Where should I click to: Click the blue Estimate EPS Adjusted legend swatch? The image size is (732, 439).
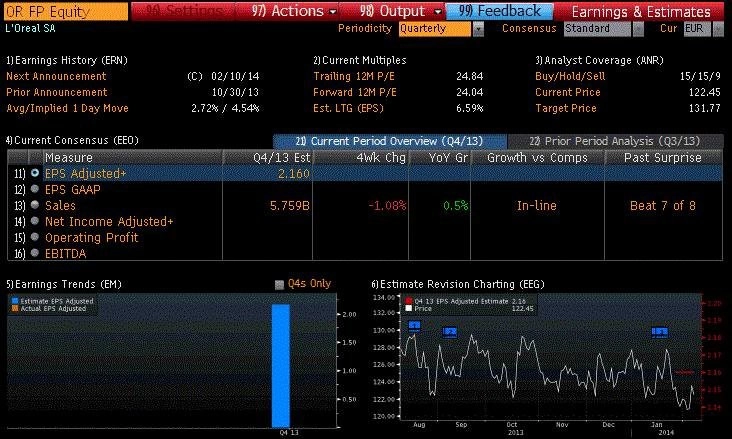[x=15, y=301]
